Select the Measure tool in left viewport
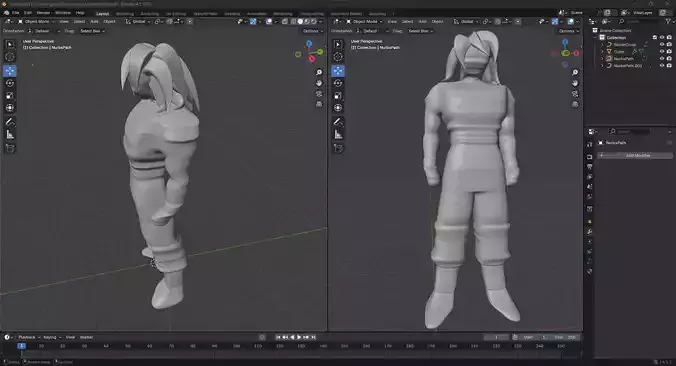Screen dimensions: 676x366 (10, 135)
